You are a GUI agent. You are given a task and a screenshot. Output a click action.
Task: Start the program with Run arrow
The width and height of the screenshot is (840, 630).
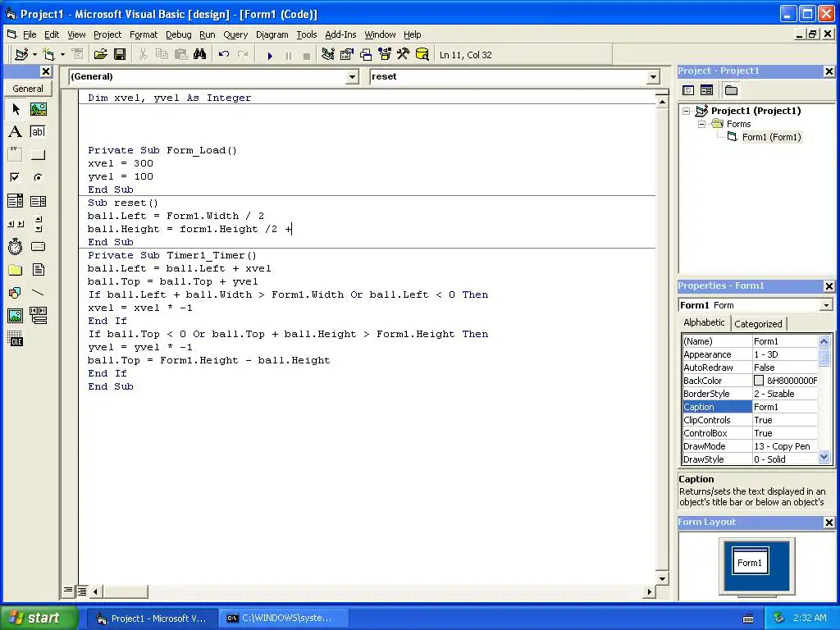click(270, 55)
